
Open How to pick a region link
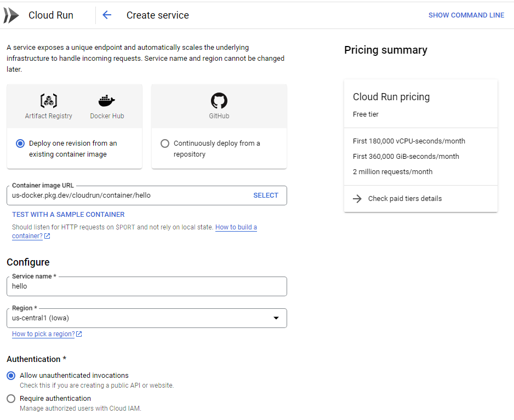[43, 334]
